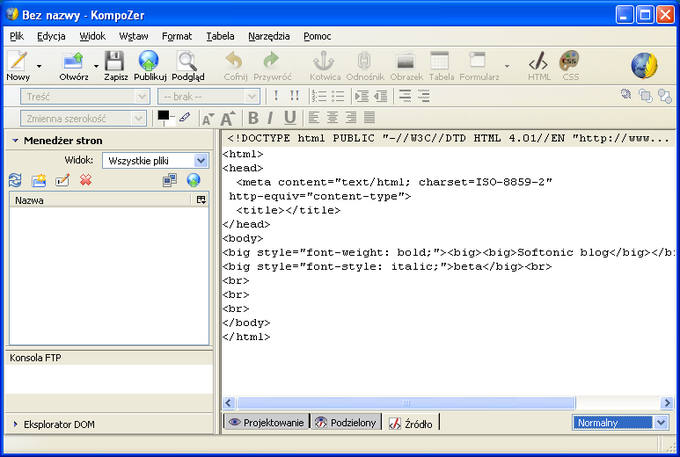Toggle underline formatting U button
The image size is (680, 457).
coord(290,118)
